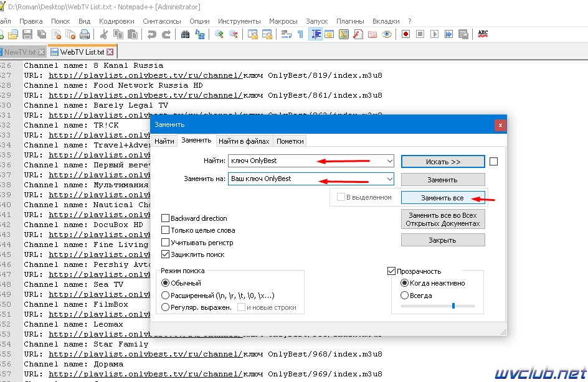The height and width of the screenshot is (382, 588).
Task: Switch to the 'Найти' dialog tab
Action: pyautogui.click(x=164, y=141)
